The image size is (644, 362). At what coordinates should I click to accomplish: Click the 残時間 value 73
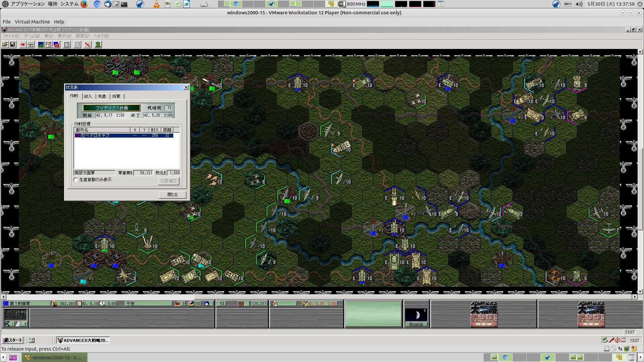pyautogui.click(x=169, y=108)
